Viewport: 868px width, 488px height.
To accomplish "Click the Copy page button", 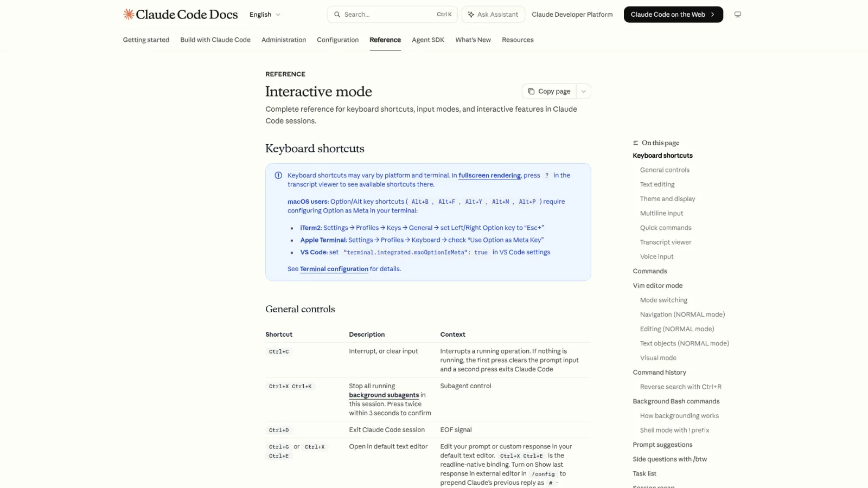I will (x=549, y=92).
